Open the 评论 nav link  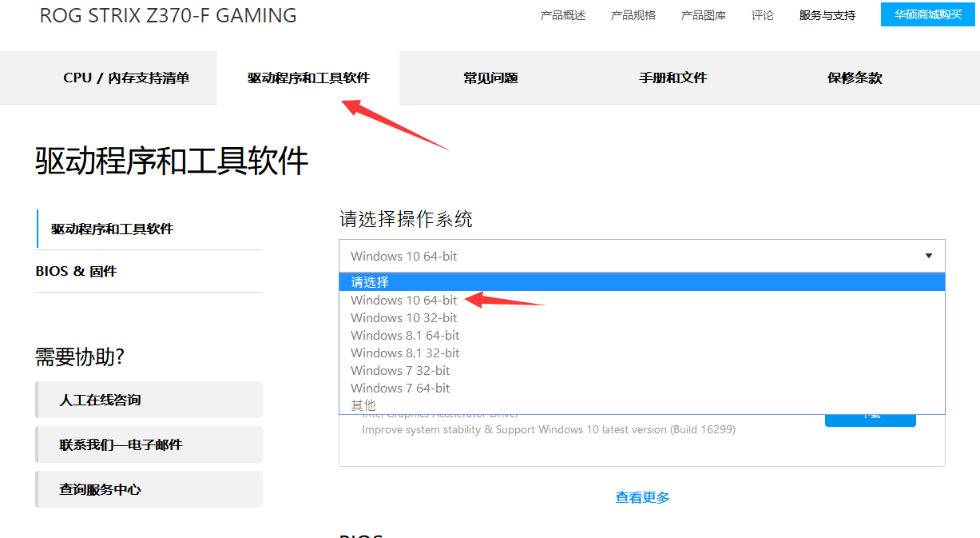tap(763, 15)
